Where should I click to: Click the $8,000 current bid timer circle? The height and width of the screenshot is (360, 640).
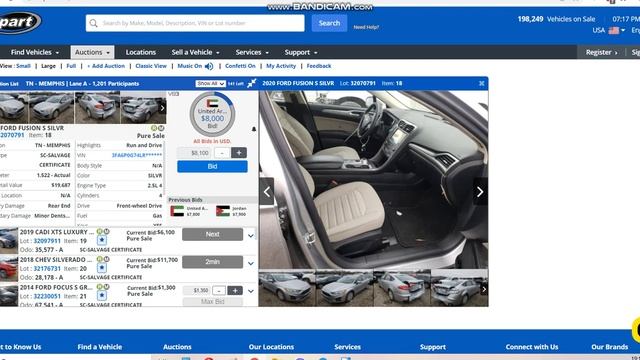coord(212,114)
